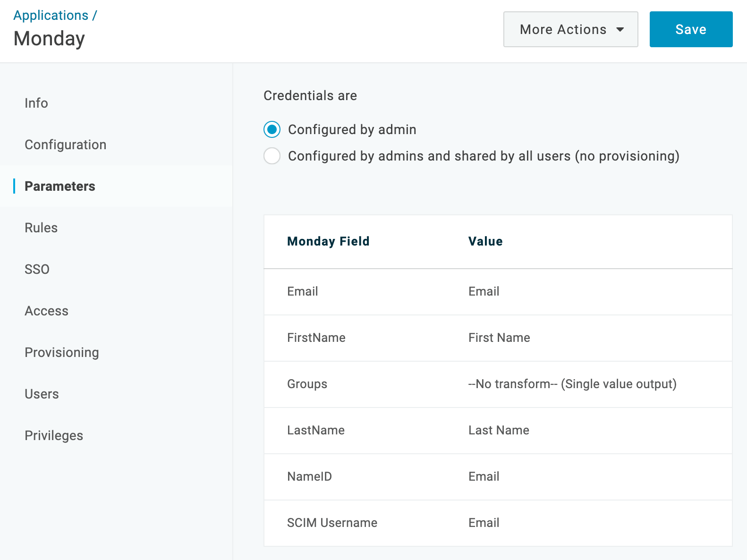Image resolution: width=747 pixels, height=560 pixels.
Task: Open the Rules tab
Action: pyautogui.click(x=116, y=228)
